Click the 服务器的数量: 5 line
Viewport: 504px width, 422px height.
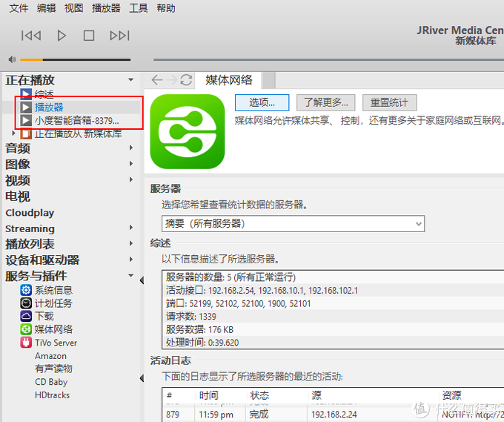[333, 277]
